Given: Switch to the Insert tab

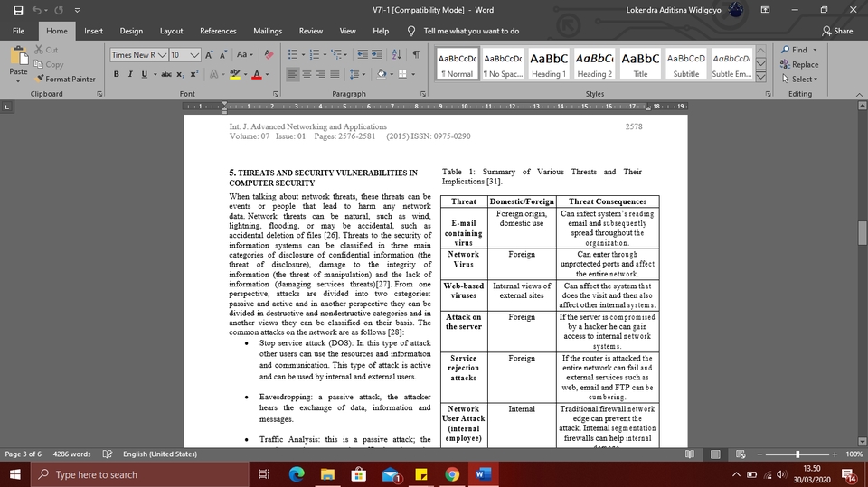Looking at the screenshot, I should (93, 31).
